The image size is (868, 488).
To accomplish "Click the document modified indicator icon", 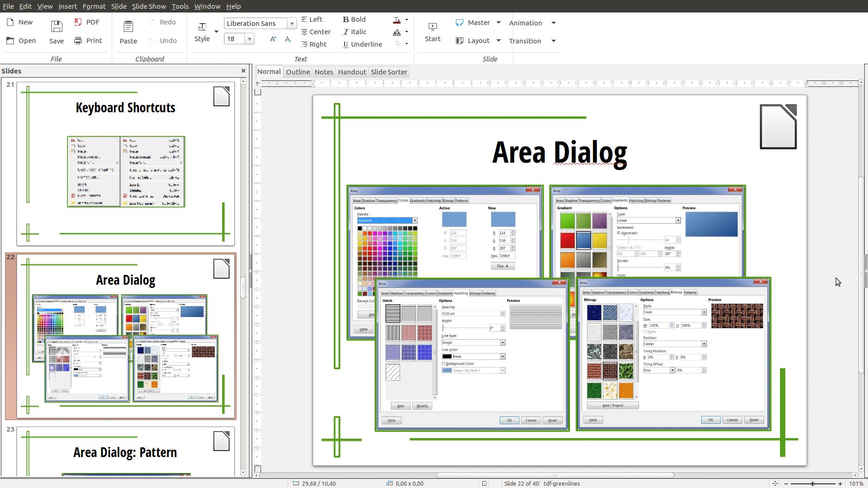I will point(484,483).
